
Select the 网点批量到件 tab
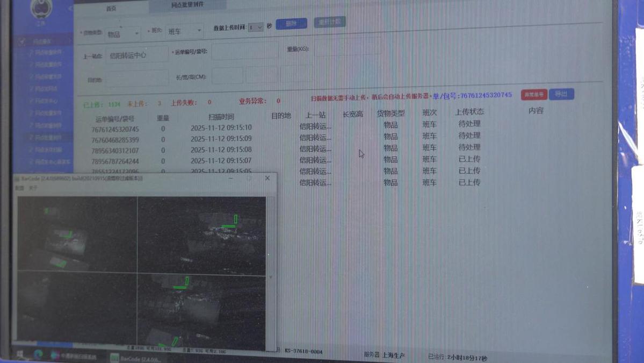point(187,5)
